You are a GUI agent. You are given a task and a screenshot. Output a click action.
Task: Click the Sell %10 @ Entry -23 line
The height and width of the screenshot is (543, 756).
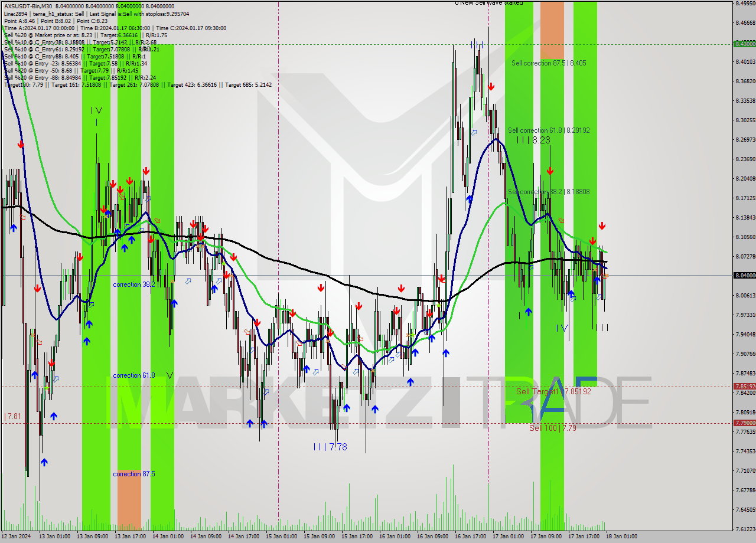(75, 63)
